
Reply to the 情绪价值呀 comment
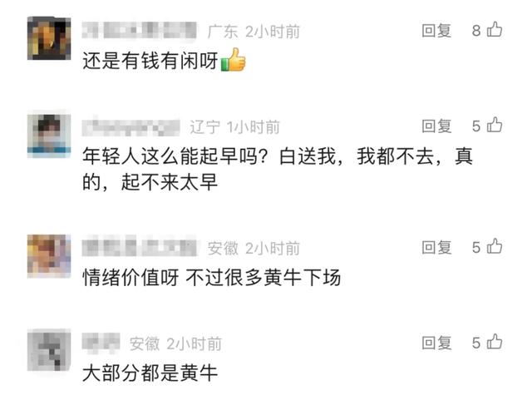click(436, 248)
